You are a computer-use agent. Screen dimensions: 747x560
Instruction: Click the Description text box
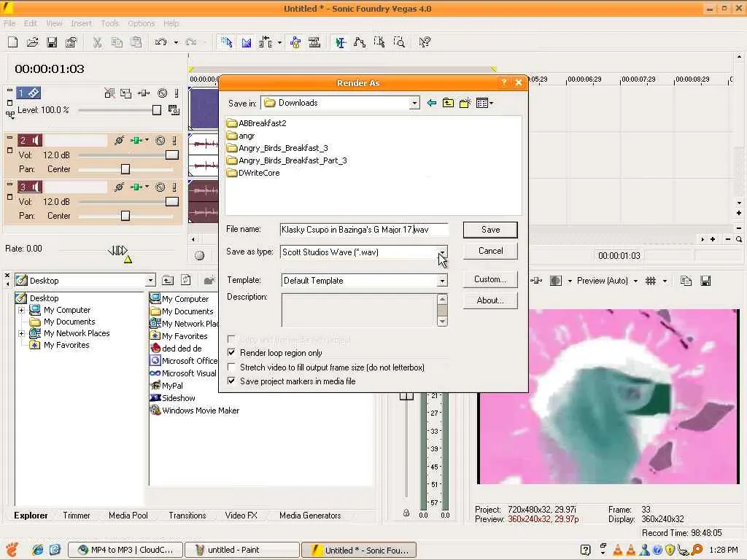(359, 310)
